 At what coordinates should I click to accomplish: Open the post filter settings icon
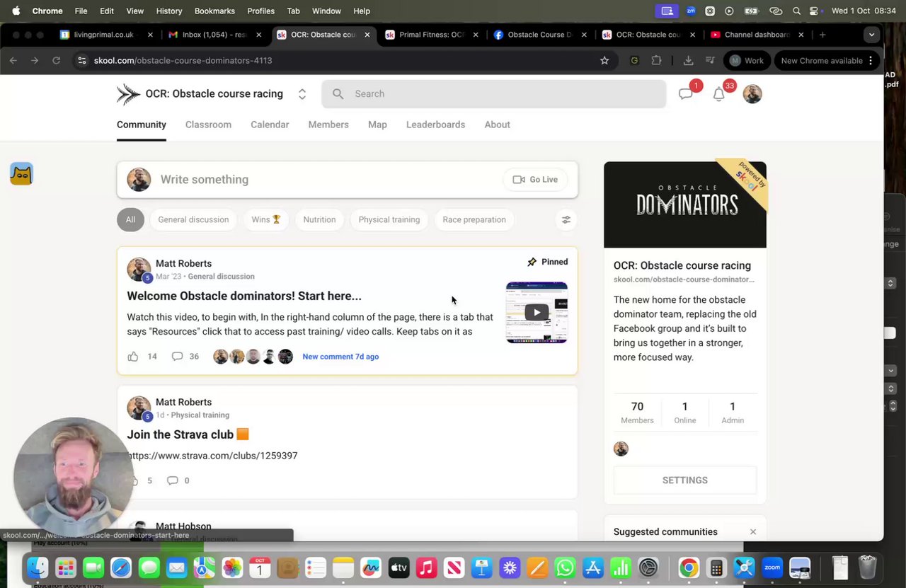click(566, 219)
